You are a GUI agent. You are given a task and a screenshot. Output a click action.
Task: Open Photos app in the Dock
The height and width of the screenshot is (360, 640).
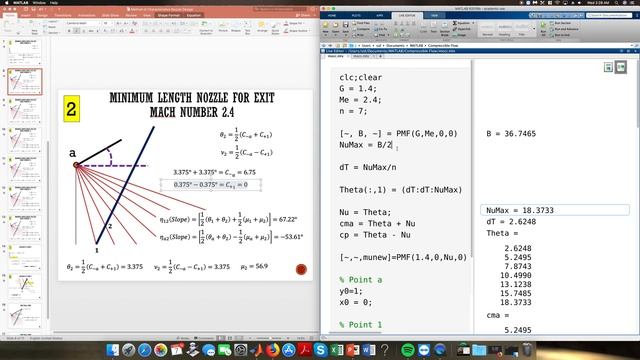click(160, 350)
